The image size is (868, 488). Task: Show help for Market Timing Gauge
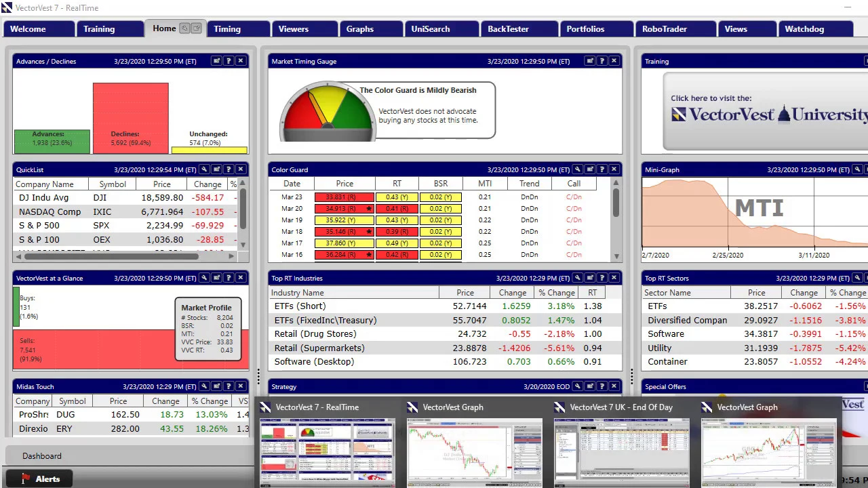[x=601, y=61]
